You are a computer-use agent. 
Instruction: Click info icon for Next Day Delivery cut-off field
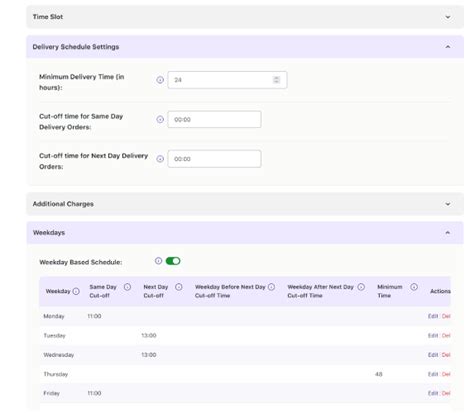pyautogui.click(x=160, y=159)
